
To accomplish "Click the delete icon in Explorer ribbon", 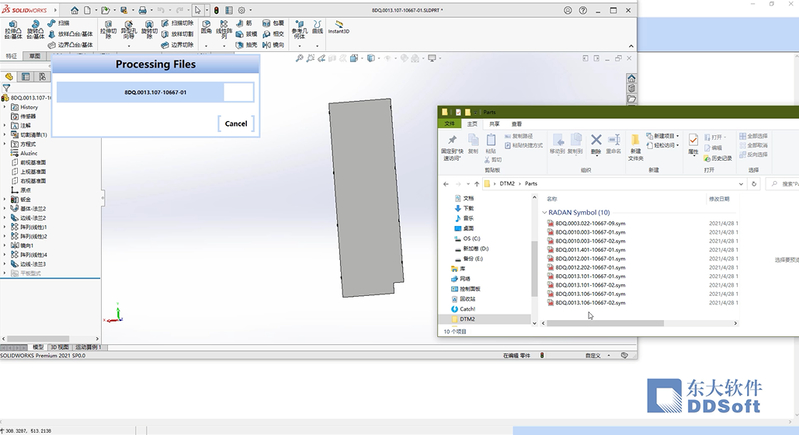I will pos(596,142).
